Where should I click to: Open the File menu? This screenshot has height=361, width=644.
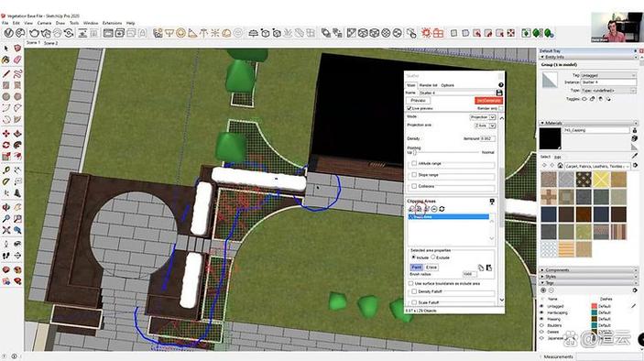pos(5,23)
